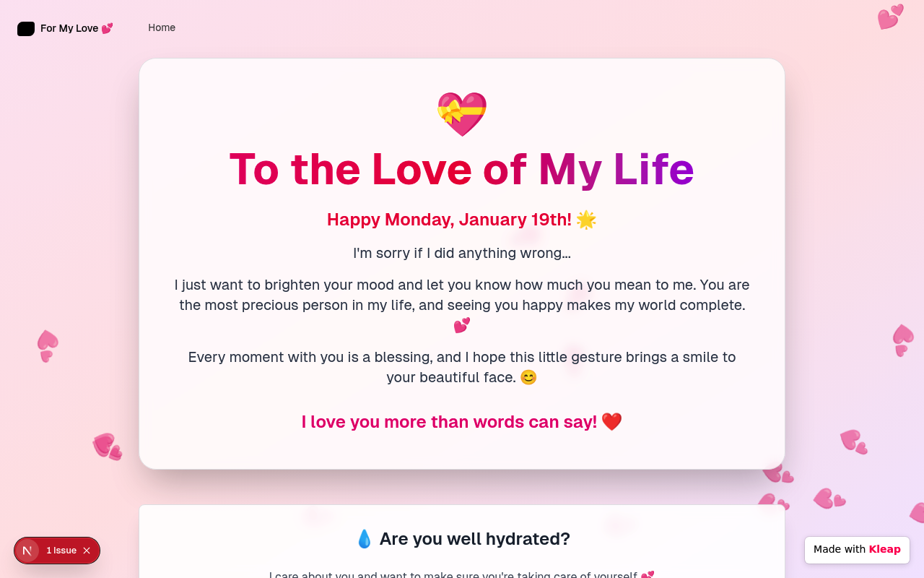Image resolution: width=924 pixels, height=578 pixels.
Task: Click the glowing star emoji beside the date
Action: [586, 220]
